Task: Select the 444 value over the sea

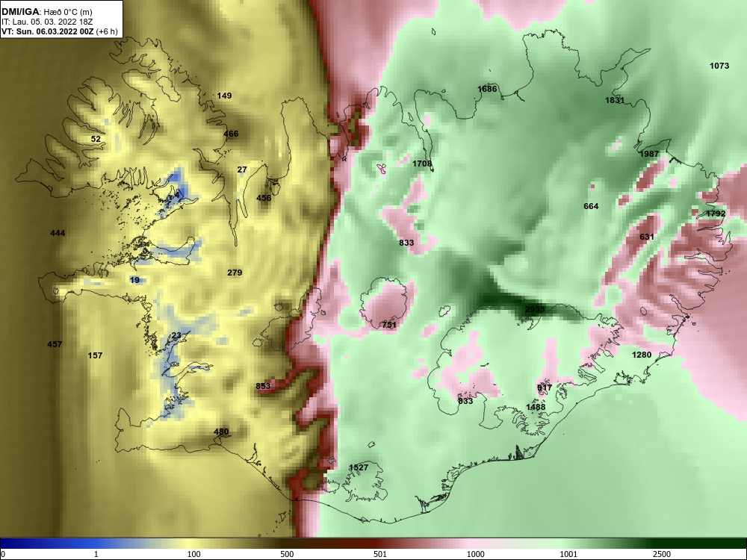Action: coord(58,233)
